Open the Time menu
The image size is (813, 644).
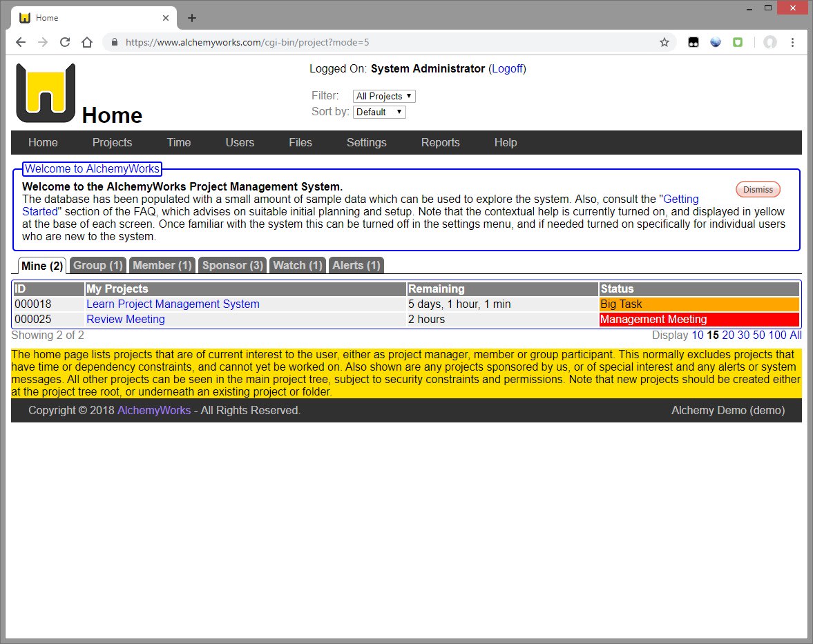[179, 142]
